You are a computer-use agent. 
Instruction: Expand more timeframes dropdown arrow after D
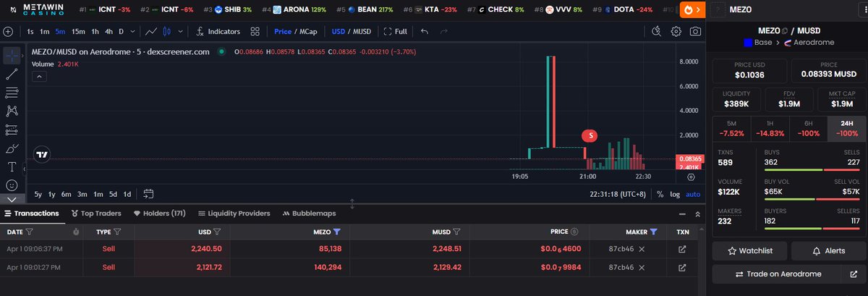click(x=132, y=32)
